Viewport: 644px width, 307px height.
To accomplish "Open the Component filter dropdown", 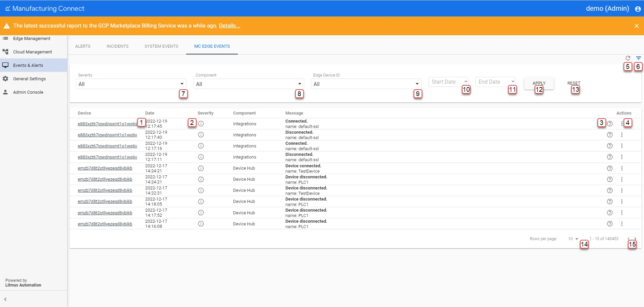I will (249, 84).
